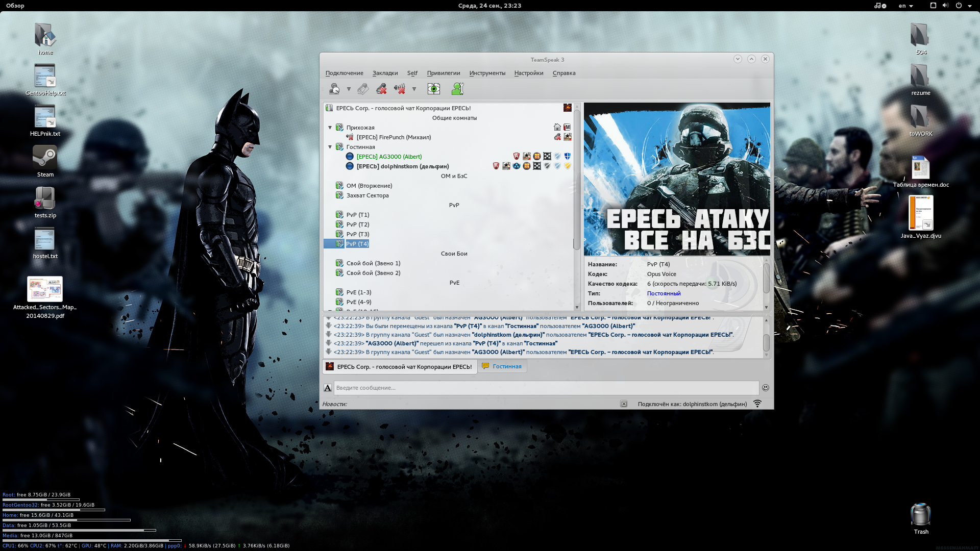Switch to the Гостинная chat tab

502,366
